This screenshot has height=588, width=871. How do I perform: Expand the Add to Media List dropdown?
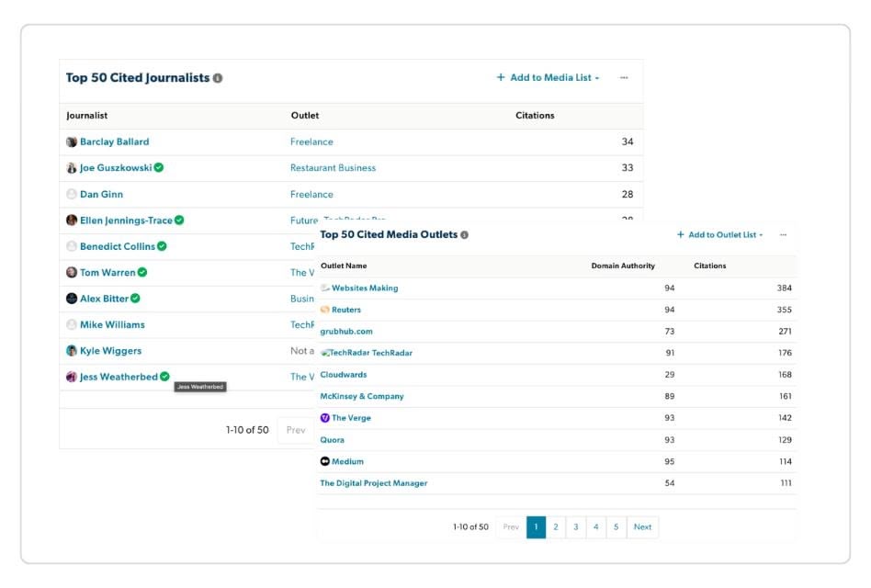(548, 78)
